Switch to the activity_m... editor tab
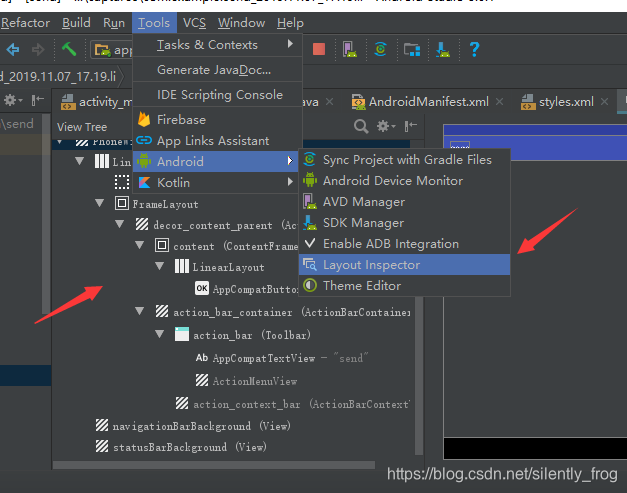627x493 pixels. [96, 102]
